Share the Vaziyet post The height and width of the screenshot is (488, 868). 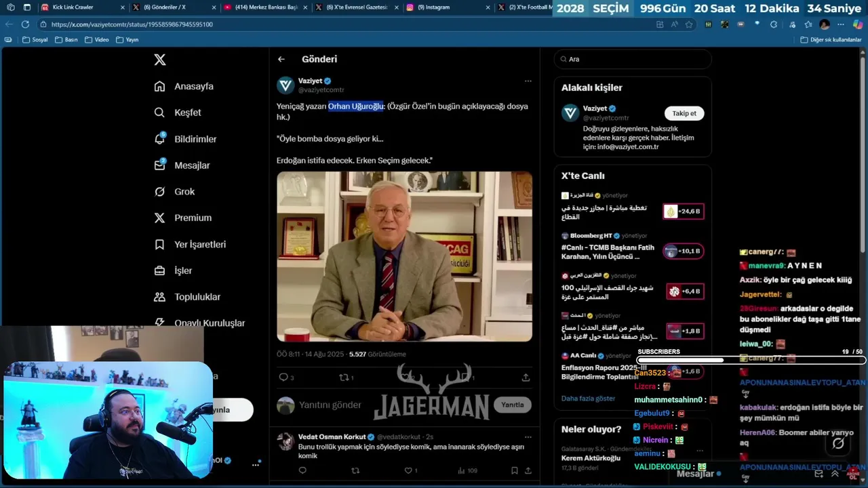[526, 377]
